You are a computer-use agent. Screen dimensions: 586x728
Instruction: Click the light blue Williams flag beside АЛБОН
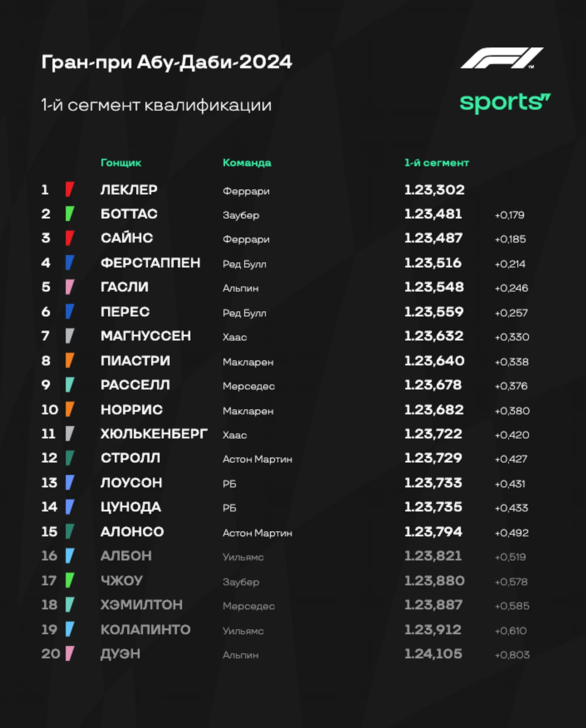(x=70, y=556)
